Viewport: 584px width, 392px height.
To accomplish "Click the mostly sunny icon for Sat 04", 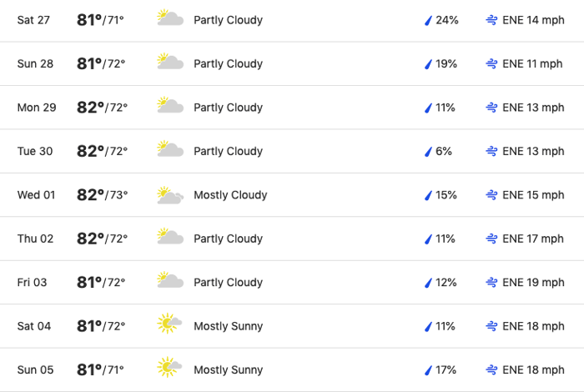I will point(170,326).
